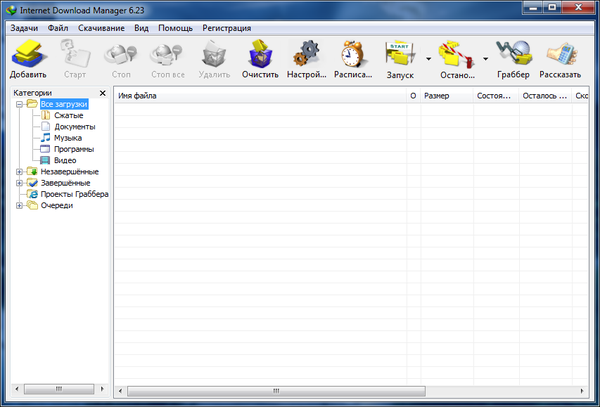Expand the Незавершённые tree node
This screenshot has width=600, height=407.
pyautogui.click(x=19, y=171)
